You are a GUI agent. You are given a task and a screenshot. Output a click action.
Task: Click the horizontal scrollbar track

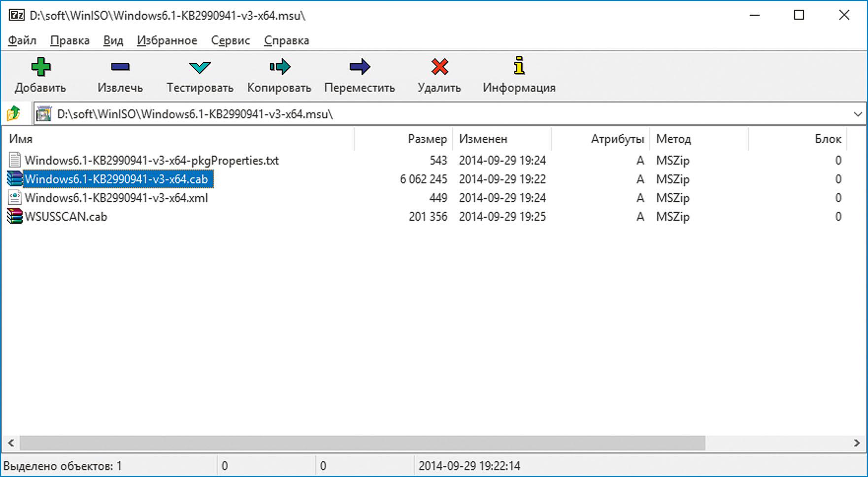click(778, 443)
